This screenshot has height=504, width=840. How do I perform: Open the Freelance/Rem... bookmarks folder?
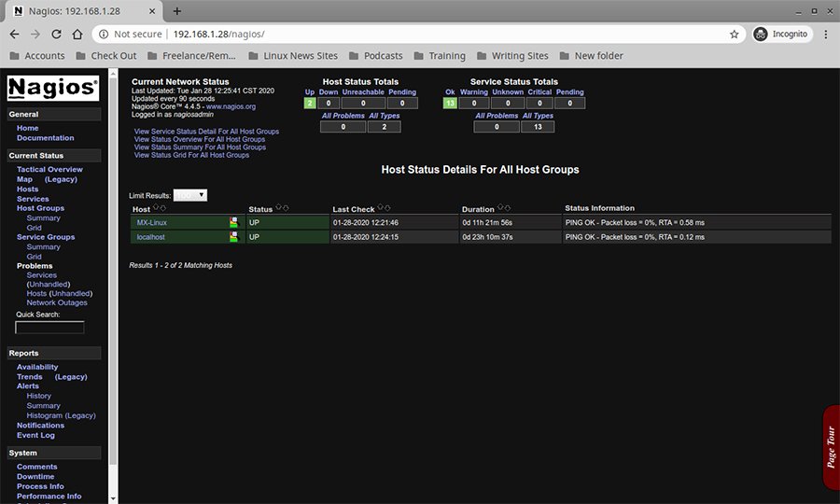(191, 56)
